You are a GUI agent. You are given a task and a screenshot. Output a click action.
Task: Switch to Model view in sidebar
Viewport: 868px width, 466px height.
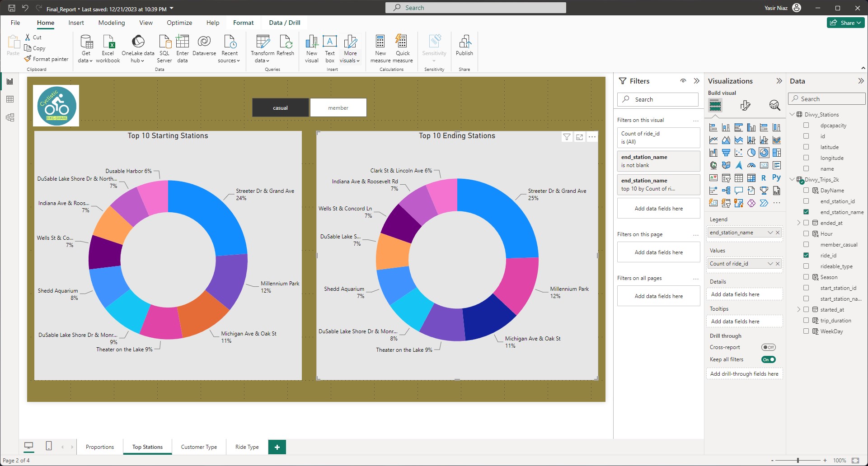coord(10,117)
